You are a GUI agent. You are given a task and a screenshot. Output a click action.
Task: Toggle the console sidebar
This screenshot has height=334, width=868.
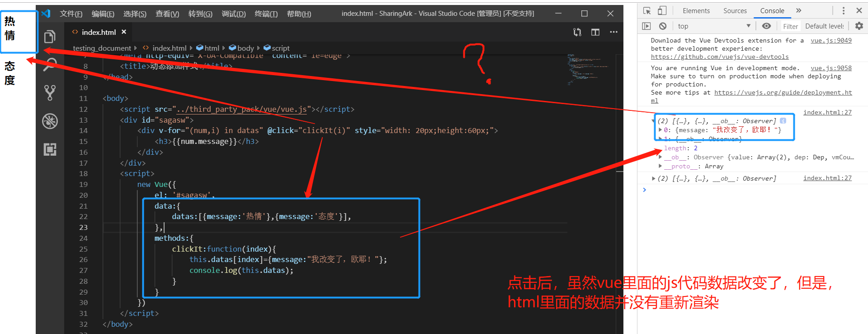(x=646, y=26)
